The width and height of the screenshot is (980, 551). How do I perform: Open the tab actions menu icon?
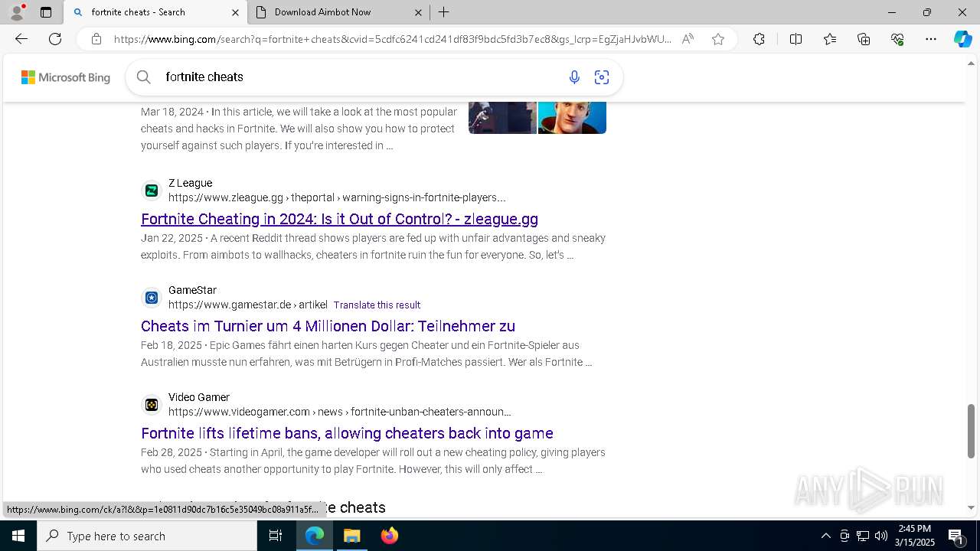point(46,12)
